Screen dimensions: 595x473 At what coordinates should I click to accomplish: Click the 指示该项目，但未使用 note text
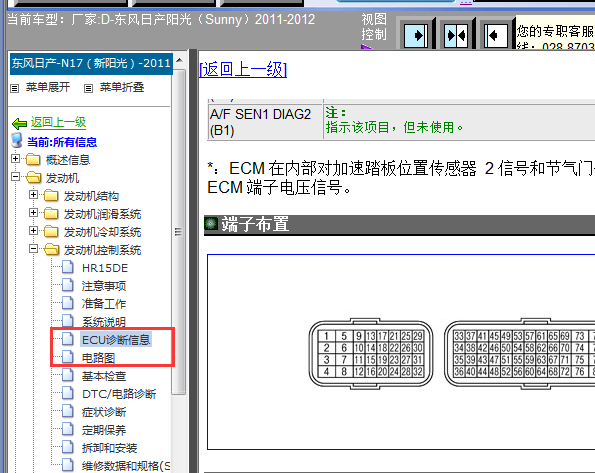[395, 127]
